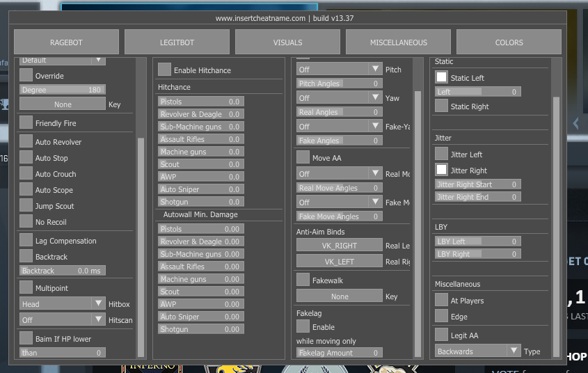Adjust the AWP hitchance slider
Screen dimensions: 588x373
coord(200,177)
